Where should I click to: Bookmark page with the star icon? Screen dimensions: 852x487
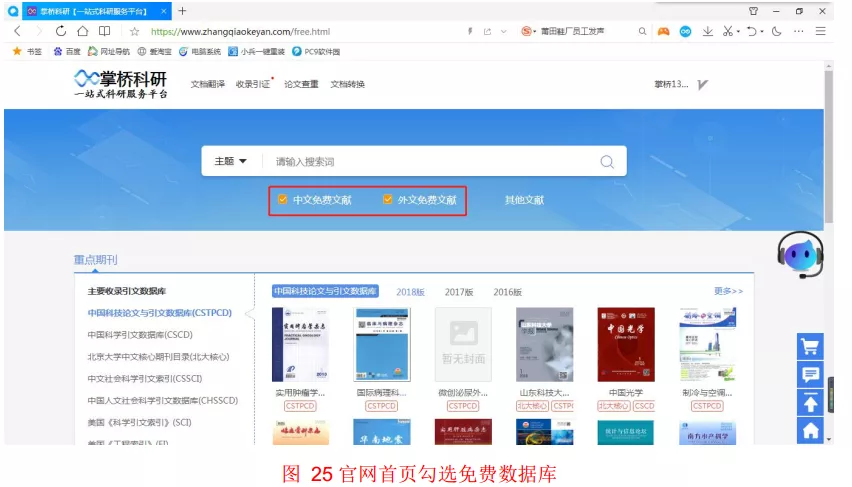point(134,32)
